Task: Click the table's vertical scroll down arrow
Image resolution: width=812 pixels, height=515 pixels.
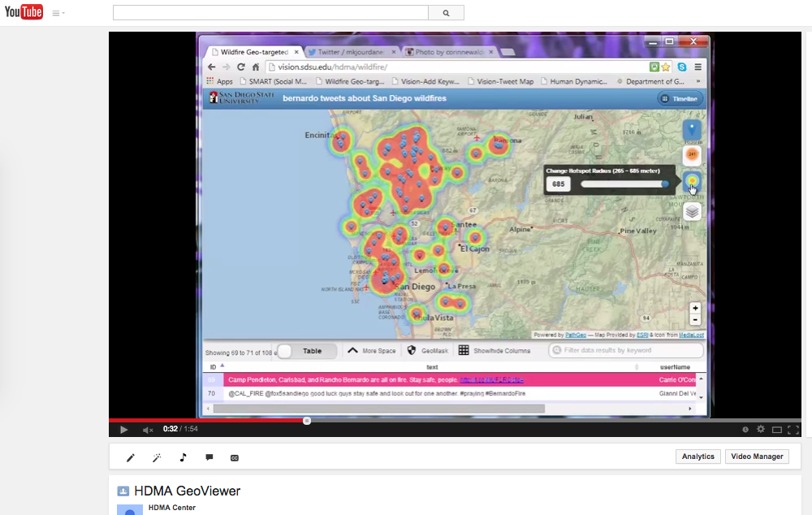Action: pos(702,397)
